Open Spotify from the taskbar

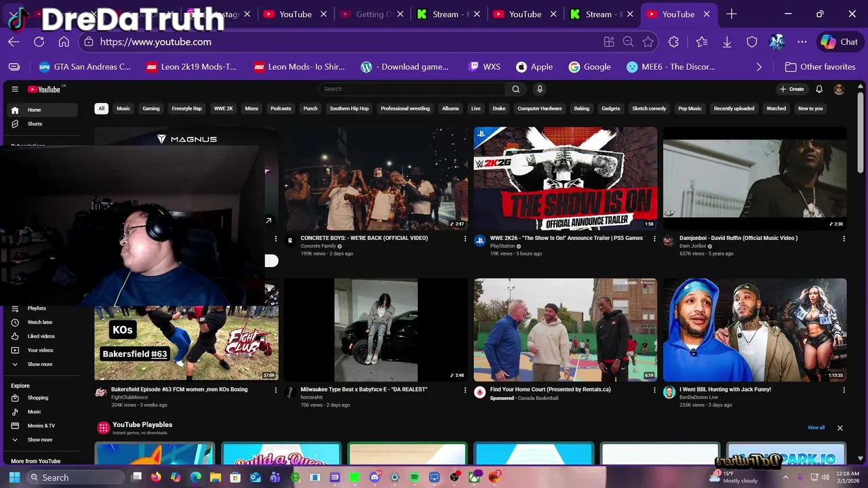click(x=414, y=477)
